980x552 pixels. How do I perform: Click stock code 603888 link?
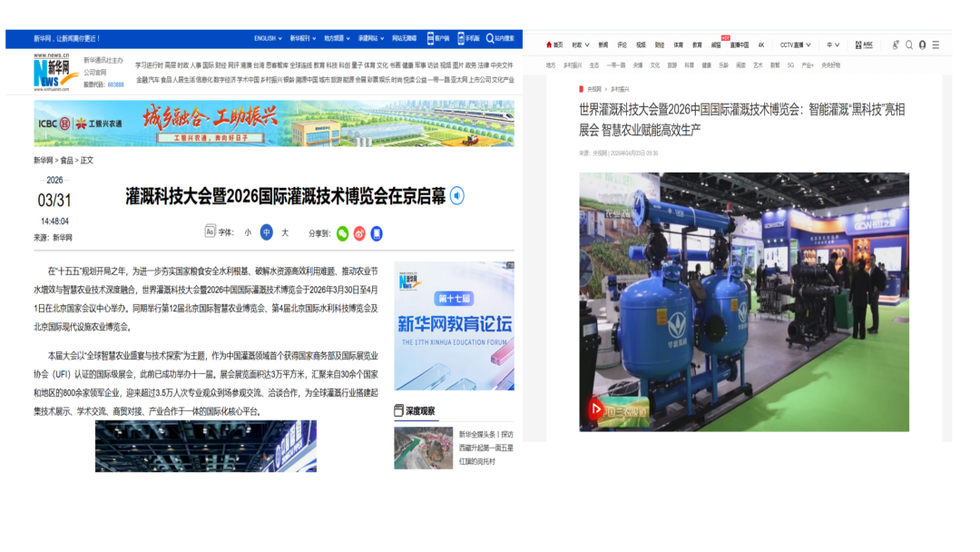point(115,84)
